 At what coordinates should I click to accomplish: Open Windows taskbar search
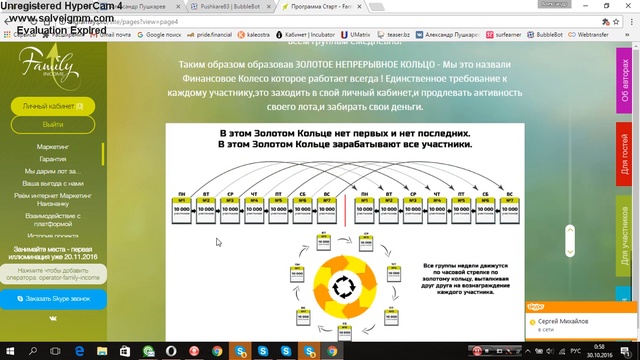click(x=33, y=351)
